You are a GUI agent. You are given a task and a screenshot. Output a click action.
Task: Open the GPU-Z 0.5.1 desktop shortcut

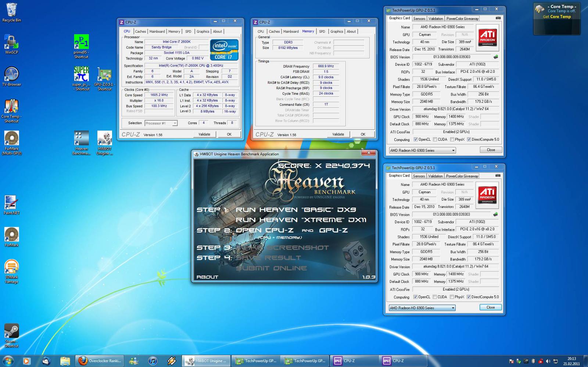(104, 79)
